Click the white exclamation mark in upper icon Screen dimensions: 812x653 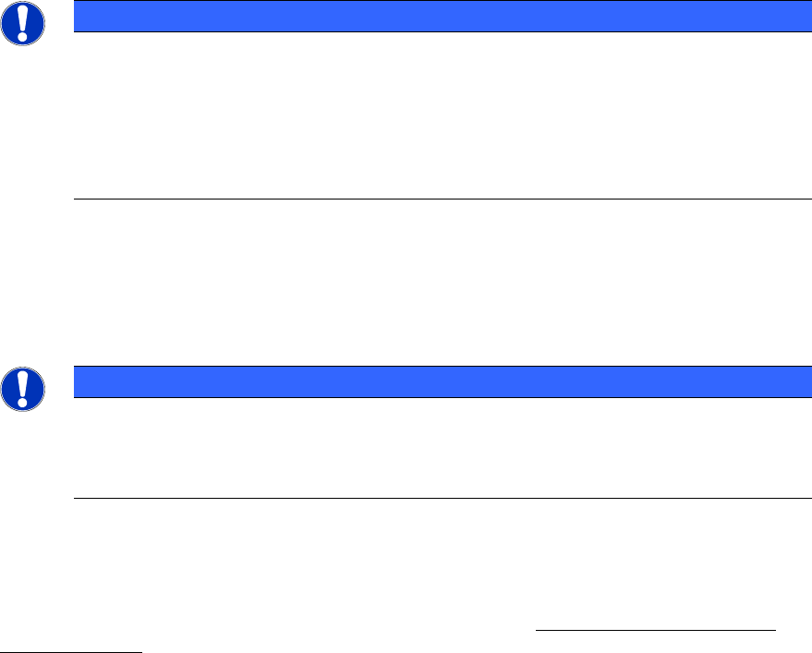24,23
